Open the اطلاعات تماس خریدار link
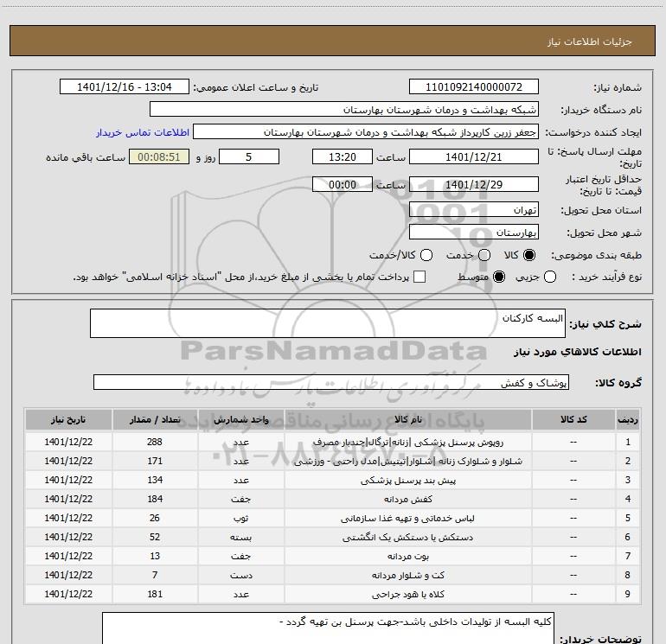Screen dimensions: 666x644 click(143, 132)
